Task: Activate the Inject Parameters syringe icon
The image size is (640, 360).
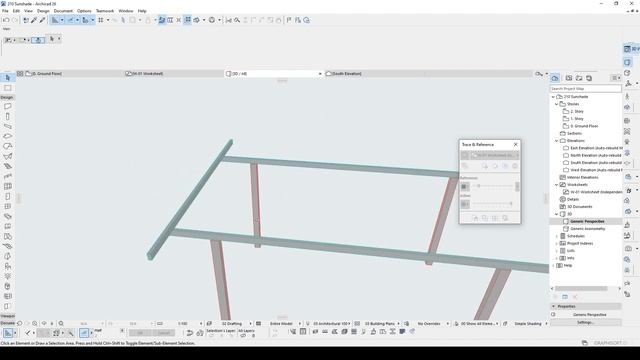Action: pos(42,20)
